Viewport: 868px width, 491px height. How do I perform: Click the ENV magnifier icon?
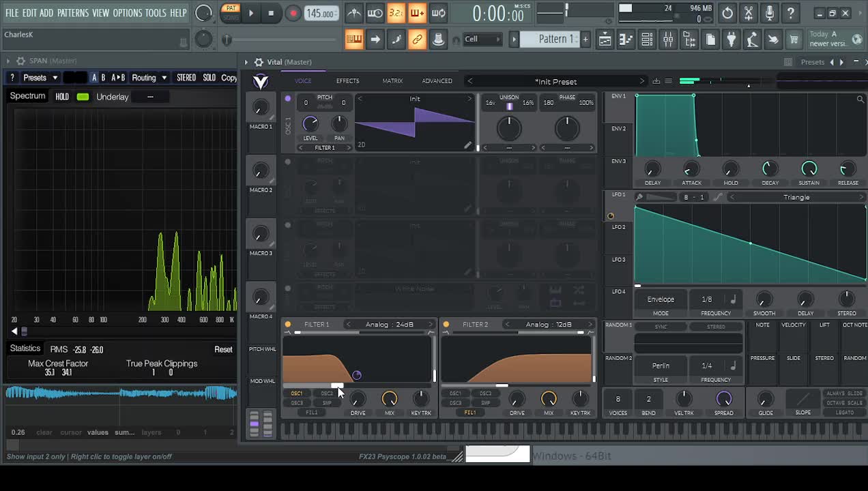click(x=860, y=100)
